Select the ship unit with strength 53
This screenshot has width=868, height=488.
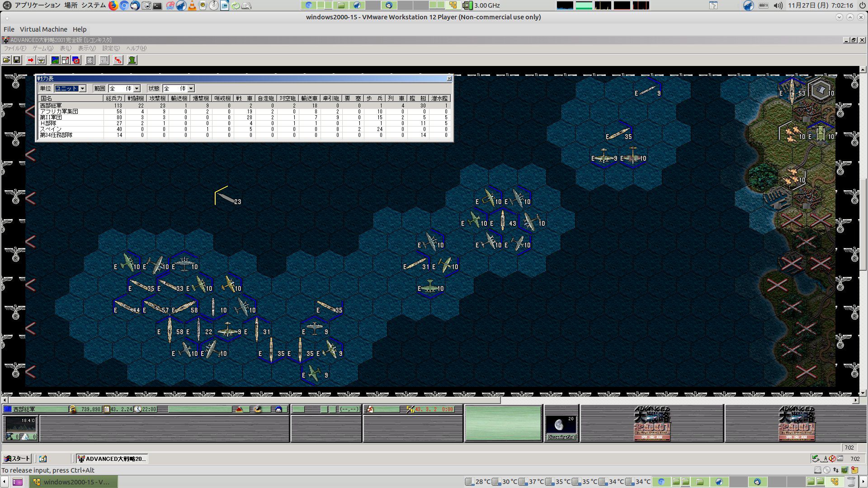792,91
